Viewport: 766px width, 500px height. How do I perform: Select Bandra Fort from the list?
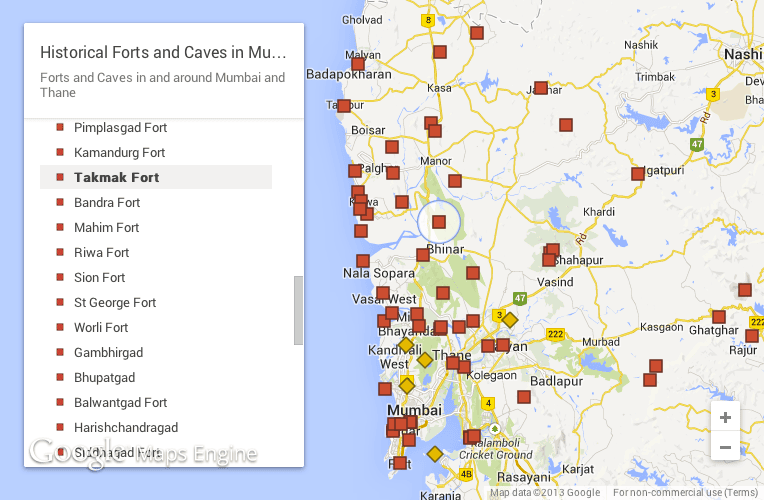(107, 203)
